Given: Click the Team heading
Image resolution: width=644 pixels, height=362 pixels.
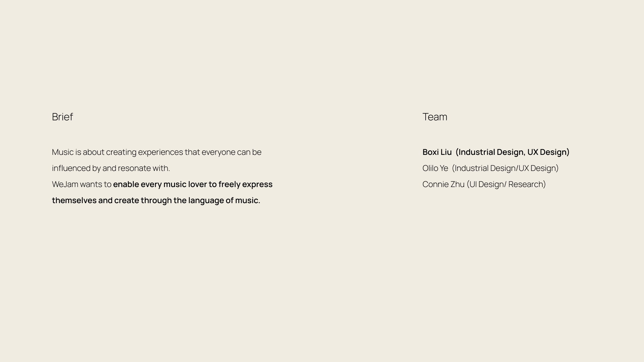Looking at the screenshot, I should [x=435, y=117].
